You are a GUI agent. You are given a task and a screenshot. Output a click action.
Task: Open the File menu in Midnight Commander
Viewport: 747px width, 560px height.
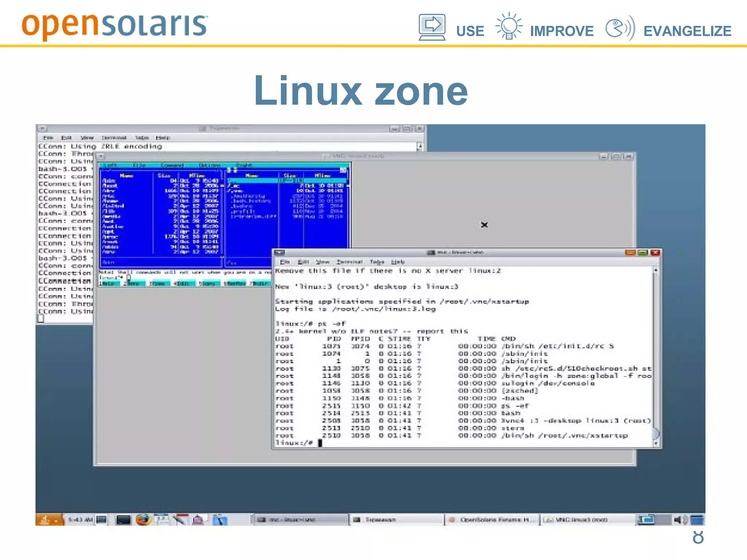(x=139, y=165)
